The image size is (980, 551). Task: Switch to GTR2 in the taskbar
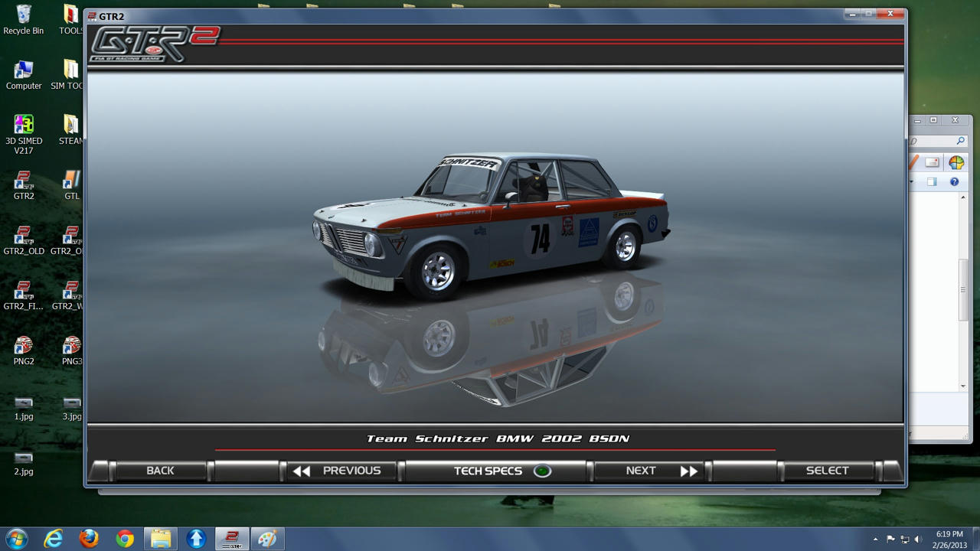pos(232,539)
